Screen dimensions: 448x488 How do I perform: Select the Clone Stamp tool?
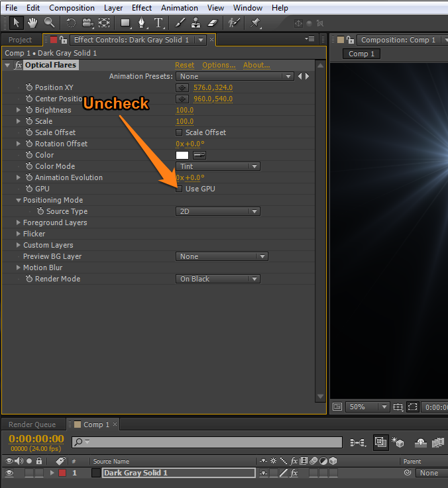coord(196,23)
